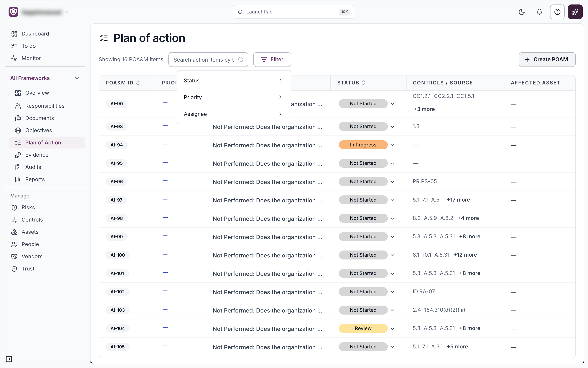Open Status filter submenu

click(x=234, y=81)
